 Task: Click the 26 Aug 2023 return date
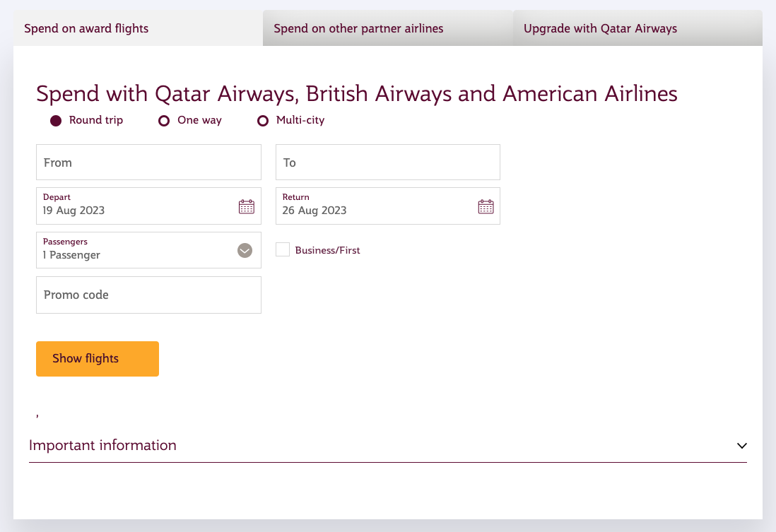tap(314, 211)
